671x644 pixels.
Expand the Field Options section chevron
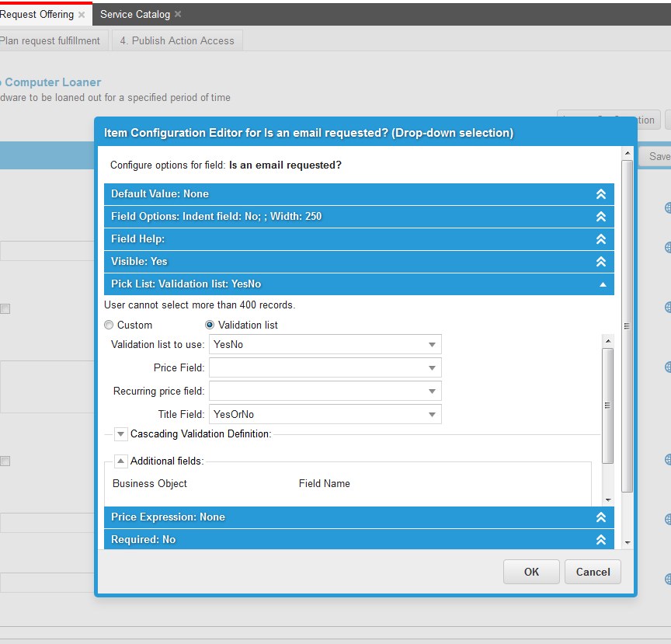click(600, 217)
